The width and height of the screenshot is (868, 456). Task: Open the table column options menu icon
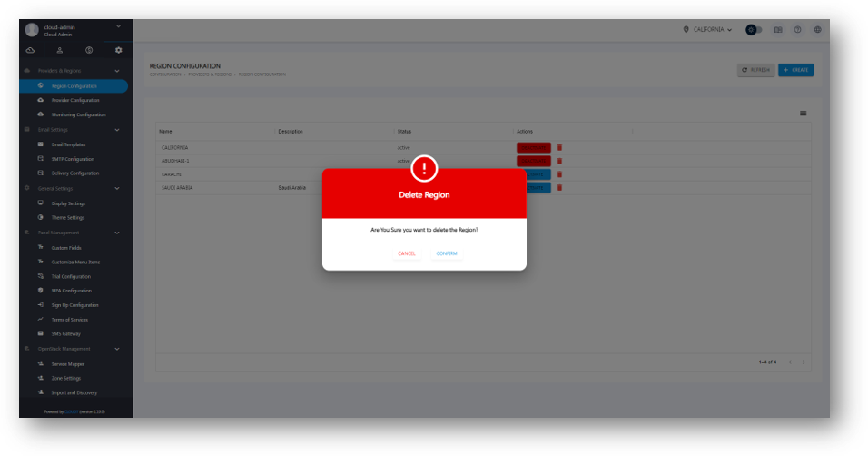(803, 114)
